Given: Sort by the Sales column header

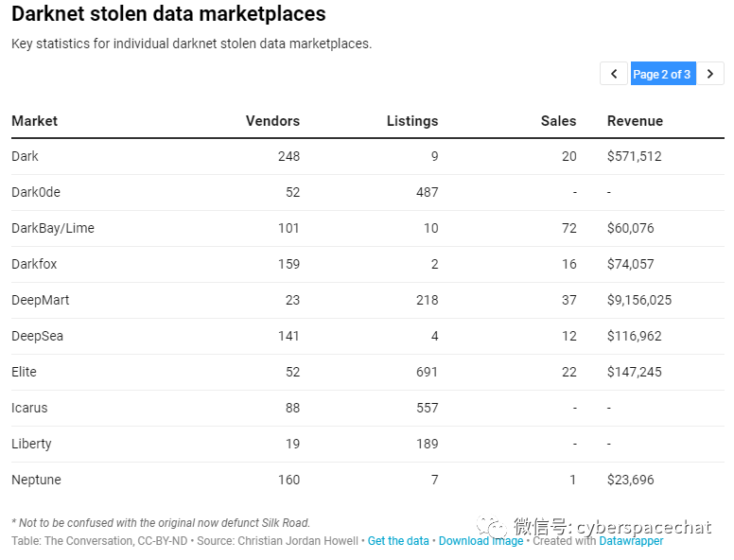Looking at the screenshot, I should coord(558,121).
